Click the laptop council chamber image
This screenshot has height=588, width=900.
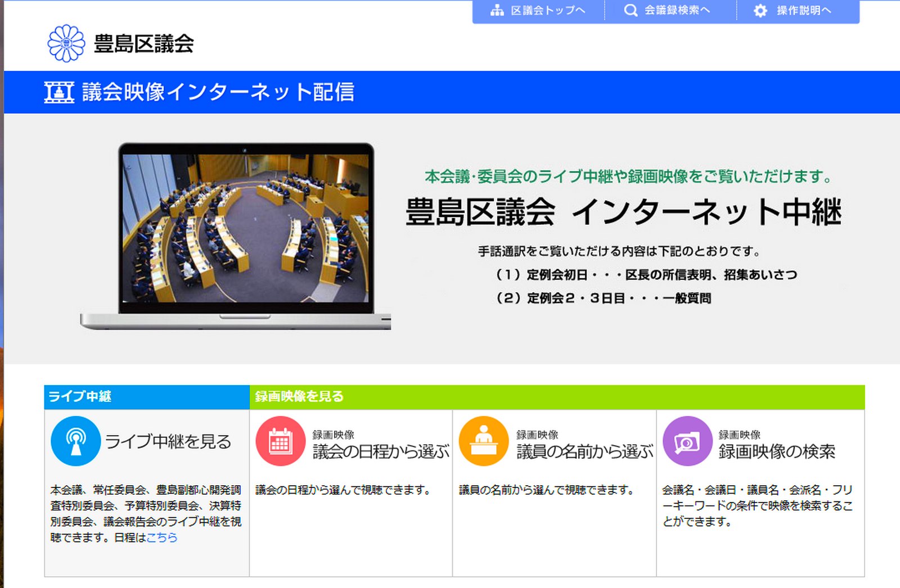pos(245,230)
